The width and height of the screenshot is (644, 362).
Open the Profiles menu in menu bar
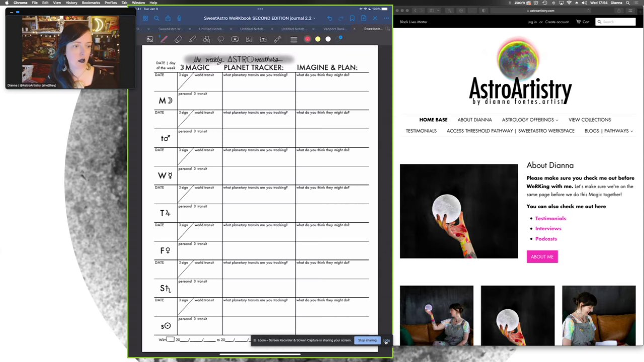point(111,3)
